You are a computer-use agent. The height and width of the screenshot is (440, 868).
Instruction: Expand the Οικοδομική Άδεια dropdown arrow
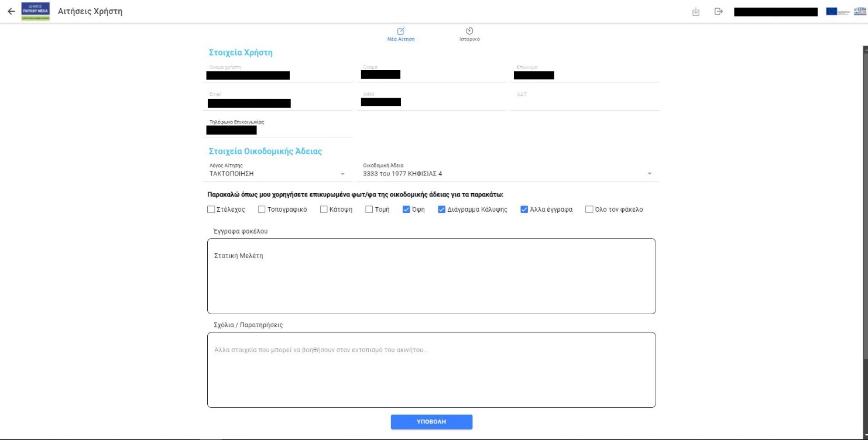(x=649, y=174)
